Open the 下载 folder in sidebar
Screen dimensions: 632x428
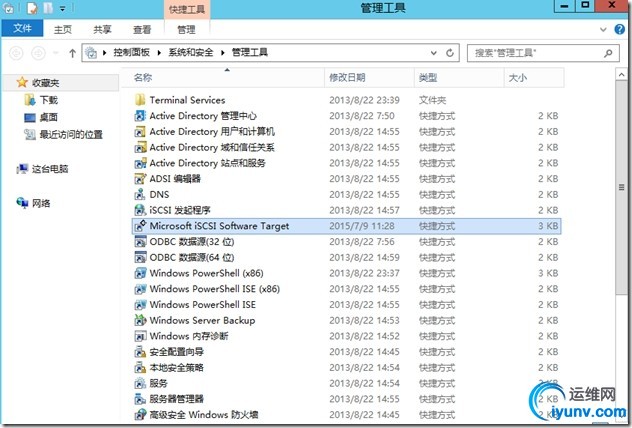click(41, 100)
